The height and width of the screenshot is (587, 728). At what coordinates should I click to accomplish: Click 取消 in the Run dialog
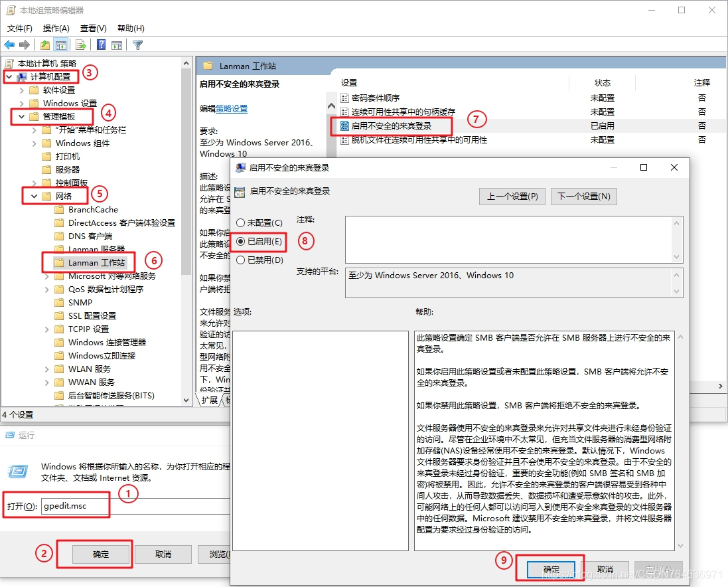163,554
